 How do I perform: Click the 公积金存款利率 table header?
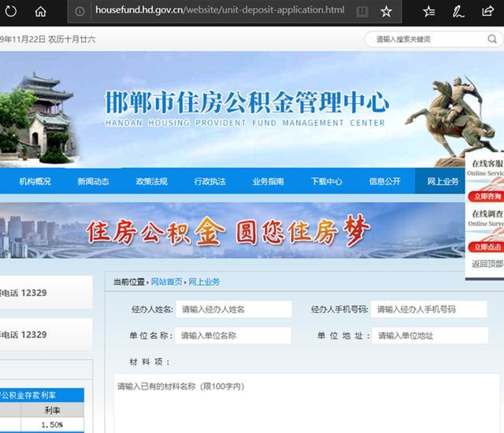[x=42, y=394]
